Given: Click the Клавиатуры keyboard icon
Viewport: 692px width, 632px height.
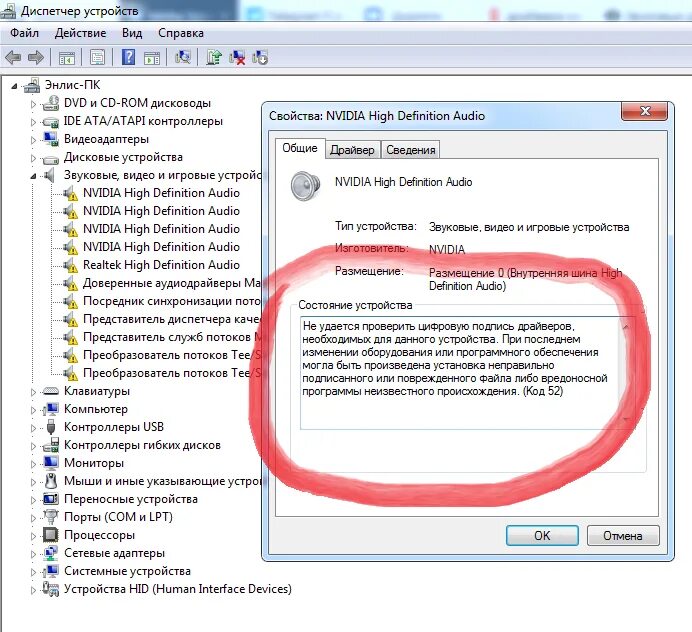Looking at the screenshot, I should 51,391.
